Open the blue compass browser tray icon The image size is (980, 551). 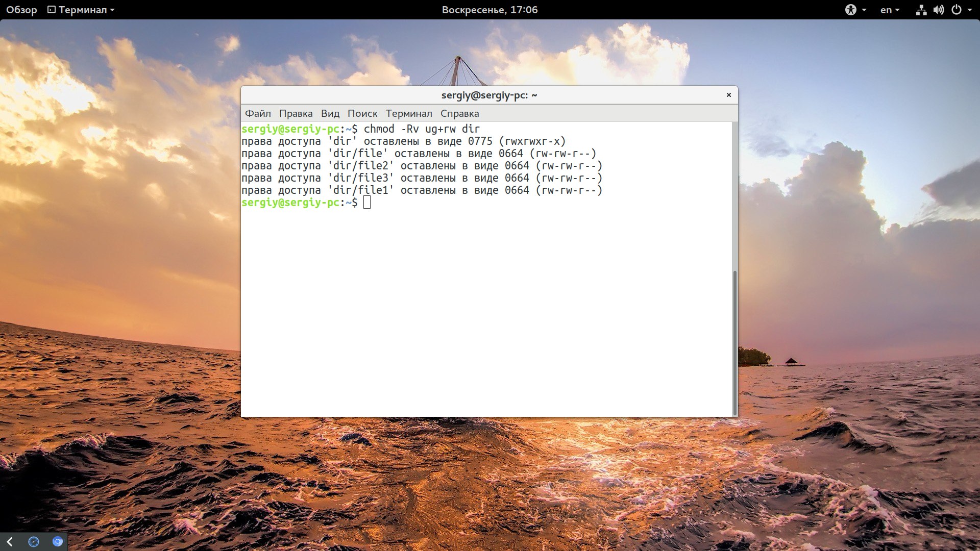pos(34,542)
